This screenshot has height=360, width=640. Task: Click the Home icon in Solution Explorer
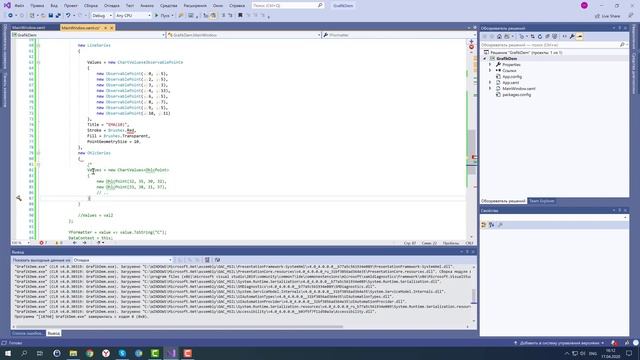(x=499, y=36)
